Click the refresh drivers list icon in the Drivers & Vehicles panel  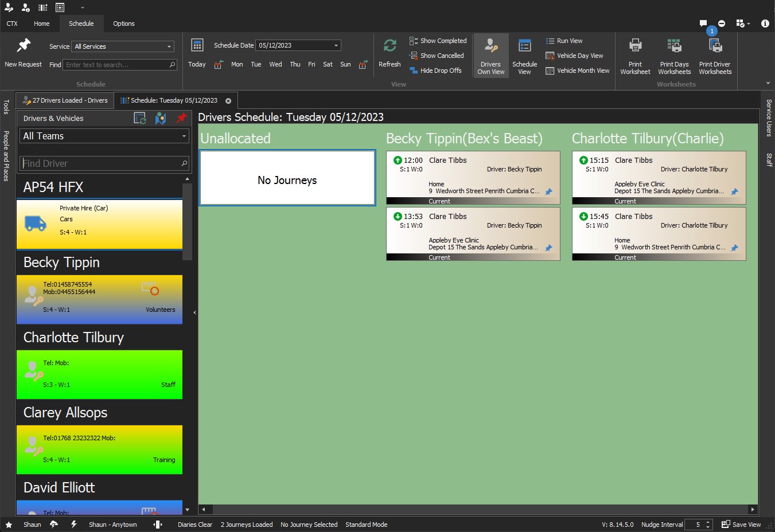tap(140, 118)
